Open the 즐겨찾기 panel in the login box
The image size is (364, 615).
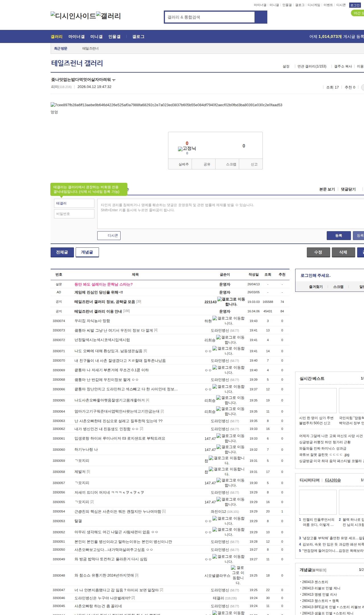(x=316, y=287)
